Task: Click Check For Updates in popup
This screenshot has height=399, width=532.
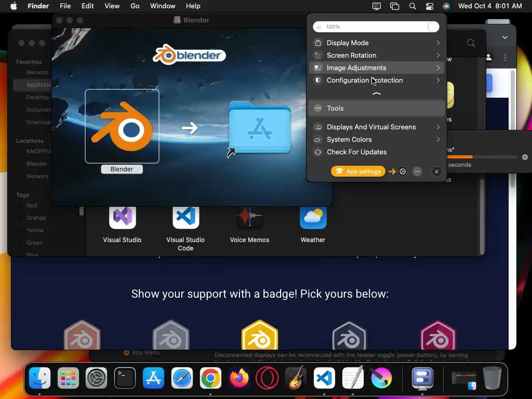Action: 356,152
